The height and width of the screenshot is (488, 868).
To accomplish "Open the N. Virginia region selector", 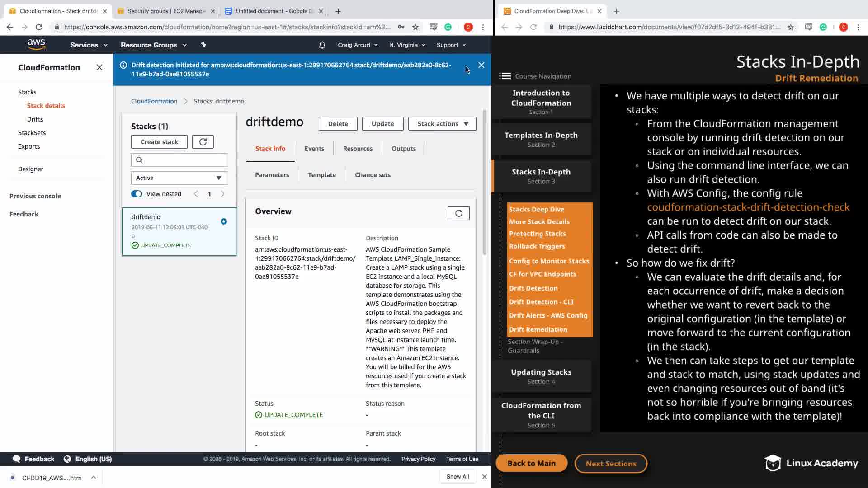I will (x=407, y=45).
